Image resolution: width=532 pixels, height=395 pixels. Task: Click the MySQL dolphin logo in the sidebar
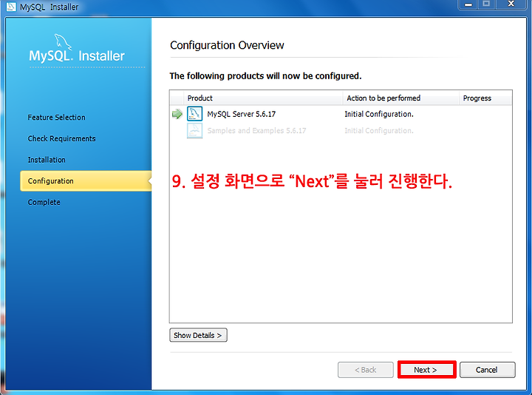[63, 42]
